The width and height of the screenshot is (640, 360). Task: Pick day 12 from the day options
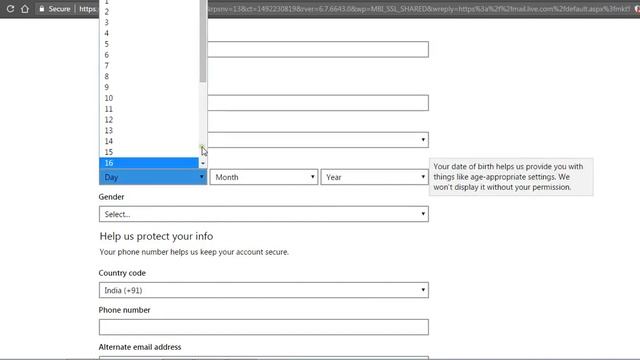149,120
